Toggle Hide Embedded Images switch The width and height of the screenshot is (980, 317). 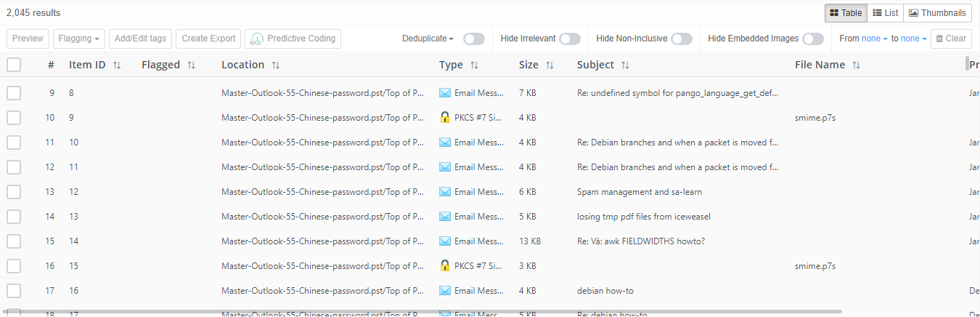coord(812,39)
